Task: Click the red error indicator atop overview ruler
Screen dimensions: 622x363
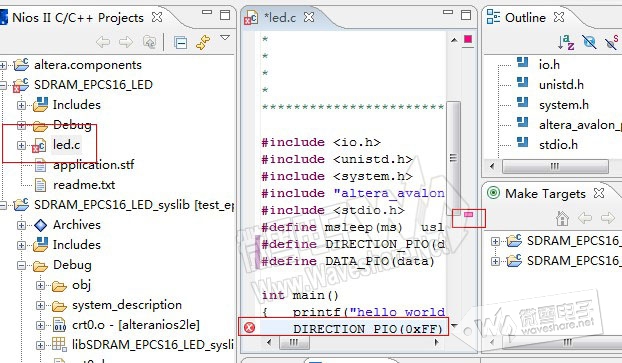Action: tap(468, 39)
